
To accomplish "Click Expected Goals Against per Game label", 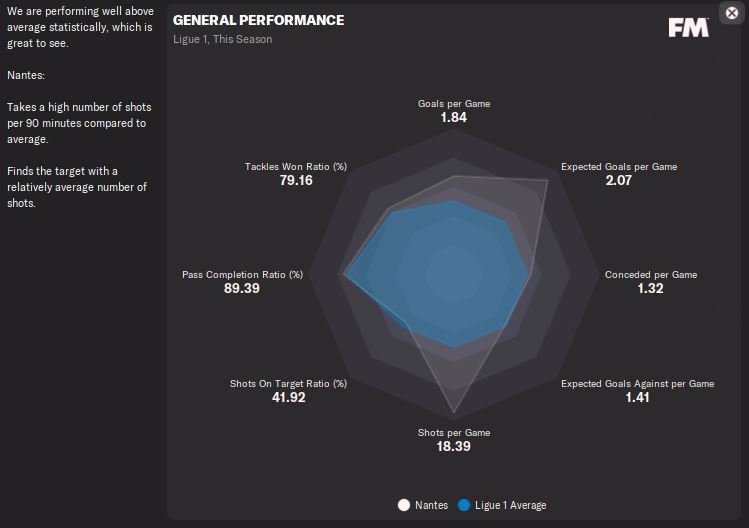I will click(637, 383).
